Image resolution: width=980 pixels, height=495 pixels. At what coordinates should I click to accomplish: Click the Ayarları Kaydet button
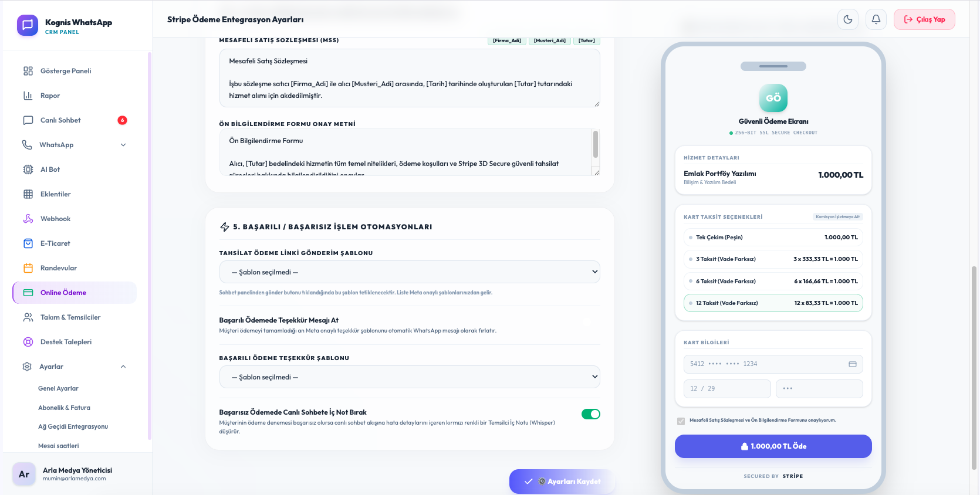(x=562, y=482)
